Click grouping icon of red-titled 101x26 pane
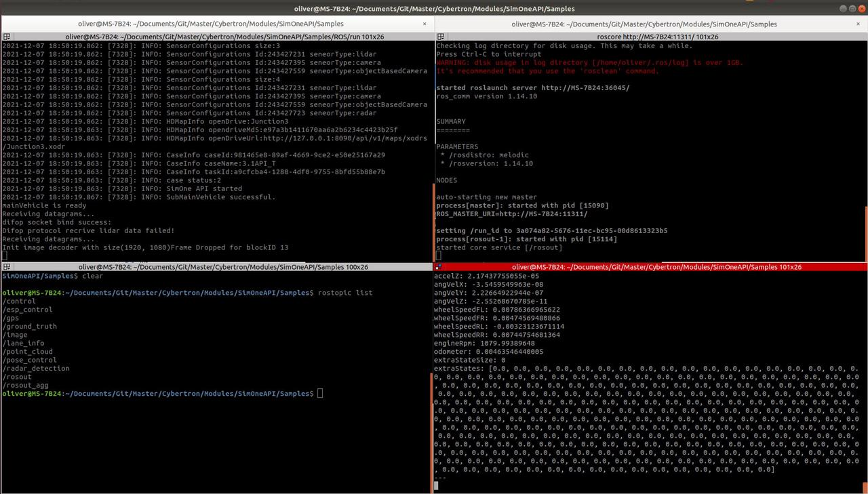The width and height of the screenshot is (868, 494). tap(440, 267)
